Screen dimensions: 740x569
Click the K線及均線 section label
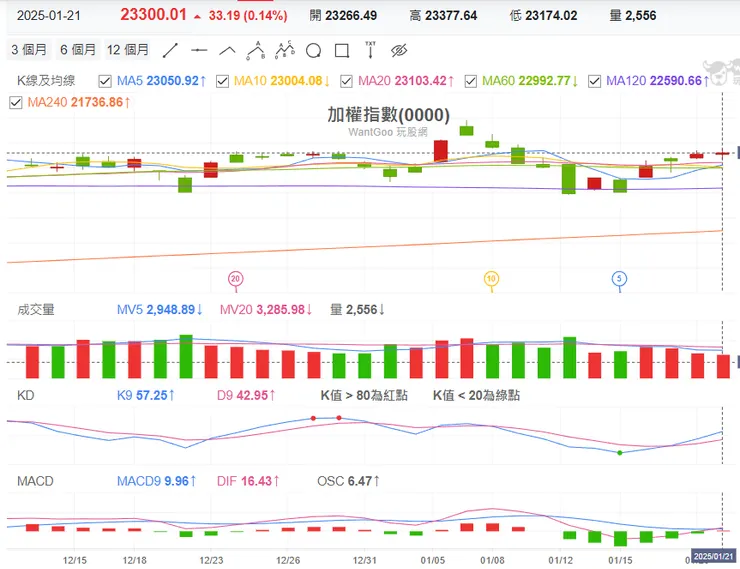(46, 81)
